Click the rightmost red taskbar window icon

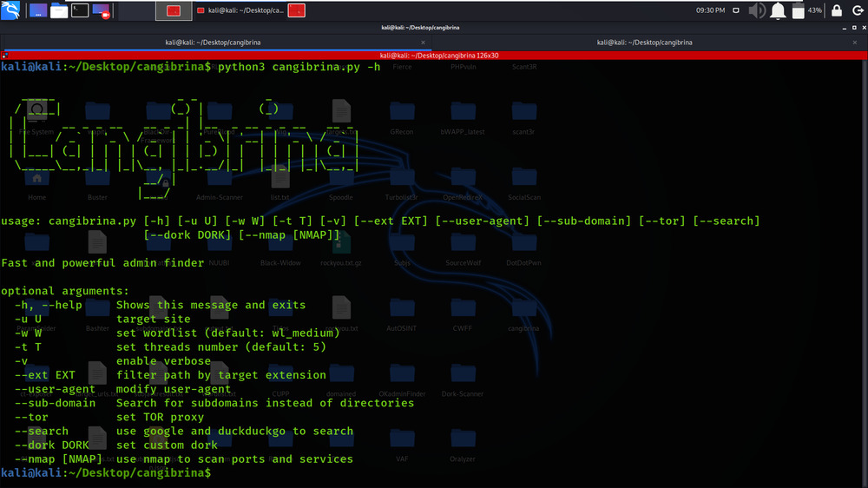[x=297, y=10]
